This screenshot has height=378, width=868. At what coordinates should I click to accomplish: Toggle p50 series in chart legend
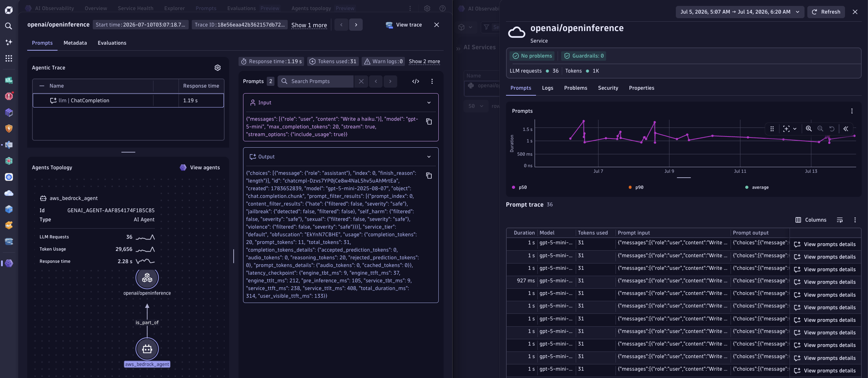click(x=519, y=187)
